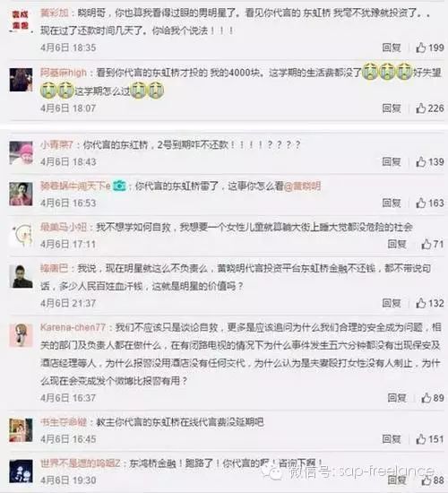The height and width of the screenshot is (493, 448).
Task: Open the username link ending in high
Action: click(x=64, y=73)
